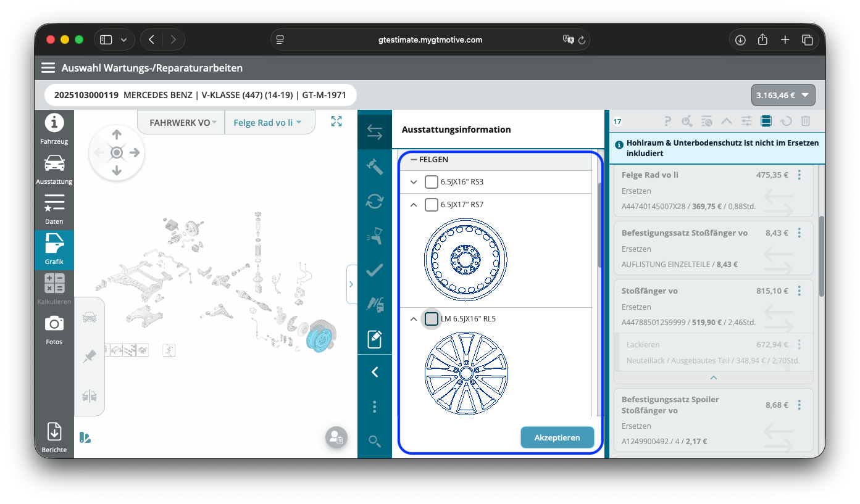Collapse the LM 6.5JX16" RL5 rim row
860x504 pixels.
tap(414, 319)
